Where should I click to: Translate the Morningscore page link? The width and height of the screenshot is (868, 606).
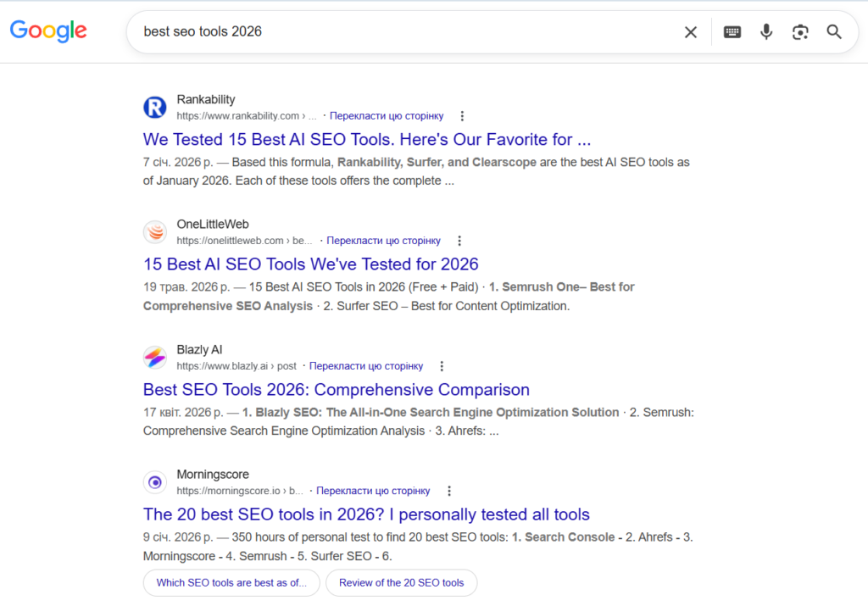tap(373, 491)
